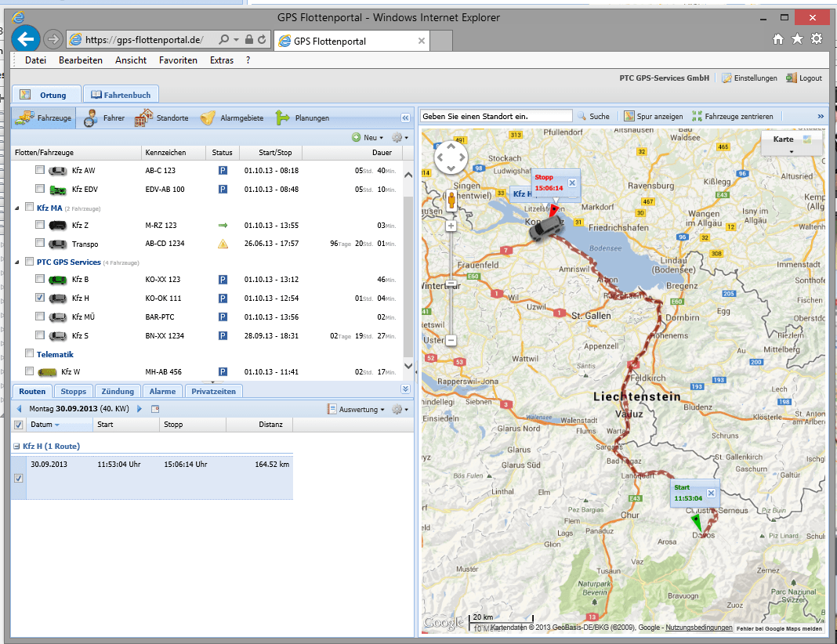Screen dimensions: 837x644
Task: Open the browser home page icon
Action: pos(778,39)
